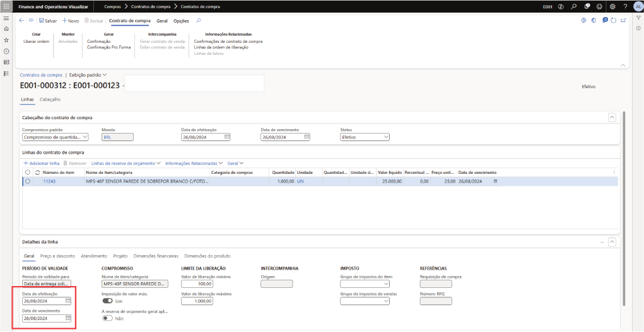
Task: Open Recent clock icon in sidebar
Action: 6,51
